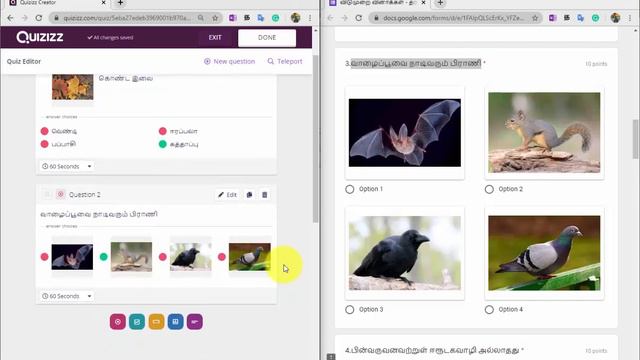Go back in the Quizizz browser window

click(10, 18)
